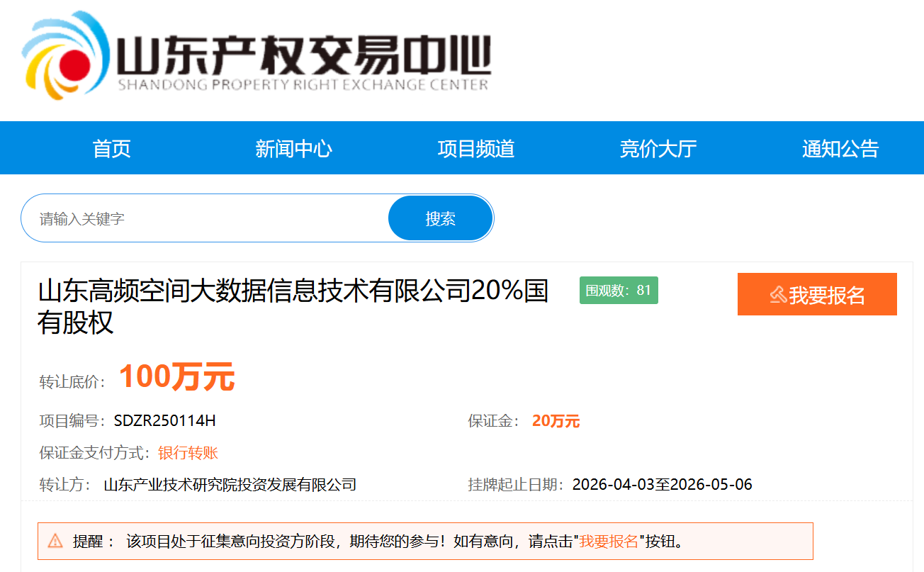This screenshot has width=924, height=572.
Task: Open the 竞价大厅 bidding hall
Action: pos(658,149)
